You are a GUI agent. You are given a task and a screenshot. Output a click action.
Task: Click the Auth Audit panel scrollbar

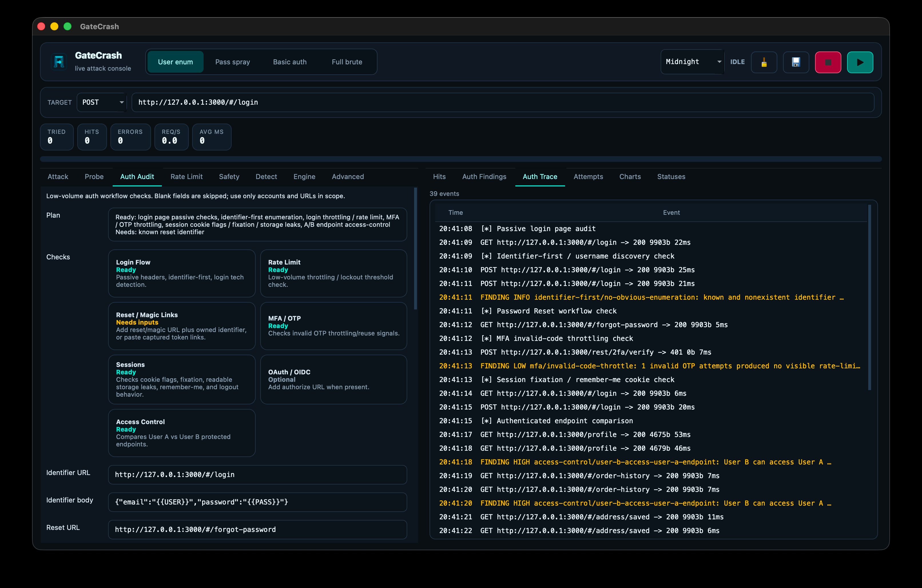(416, 249)
